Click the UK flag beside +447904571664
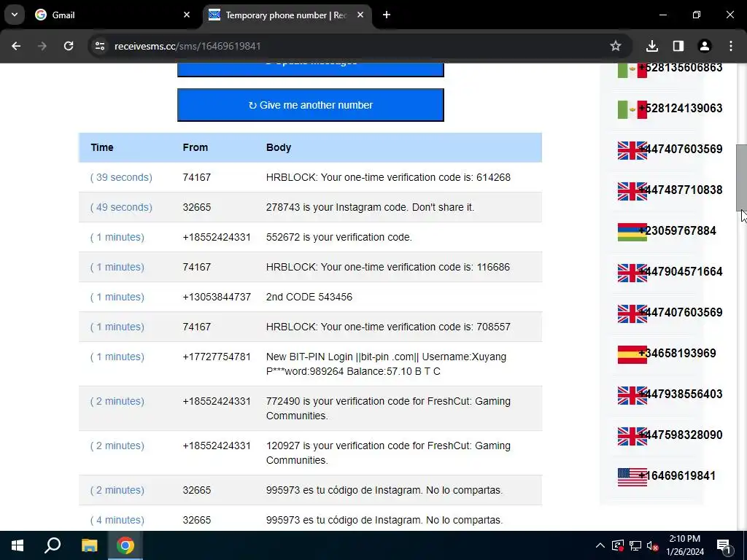Screen dimensions: 747x560 coord(632,273)
